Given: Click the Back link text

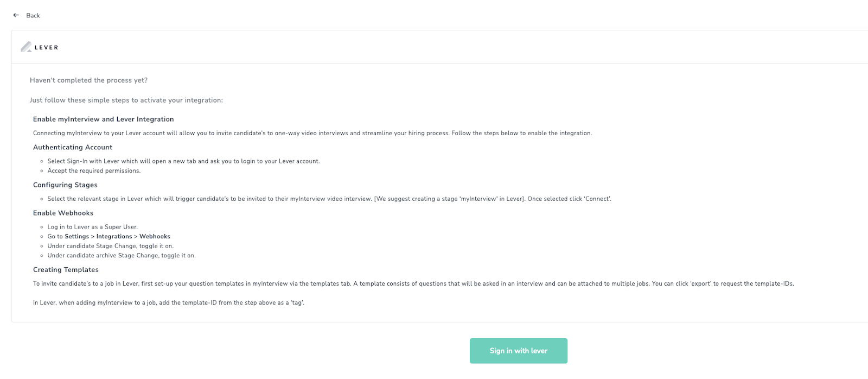Looking at the screenshot, I should [33, 16].
